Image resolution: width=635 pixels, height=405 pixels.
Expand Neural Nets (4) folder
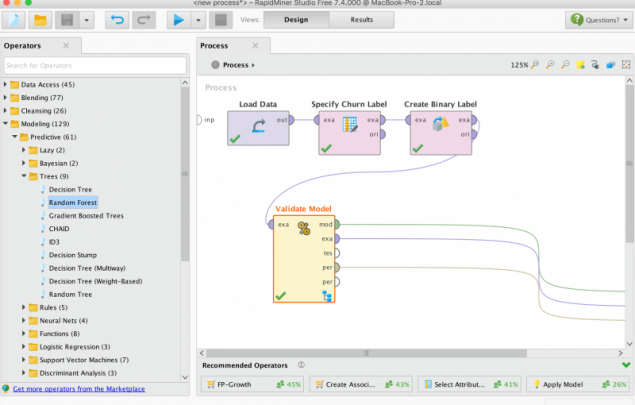click(x=23, y=320)
